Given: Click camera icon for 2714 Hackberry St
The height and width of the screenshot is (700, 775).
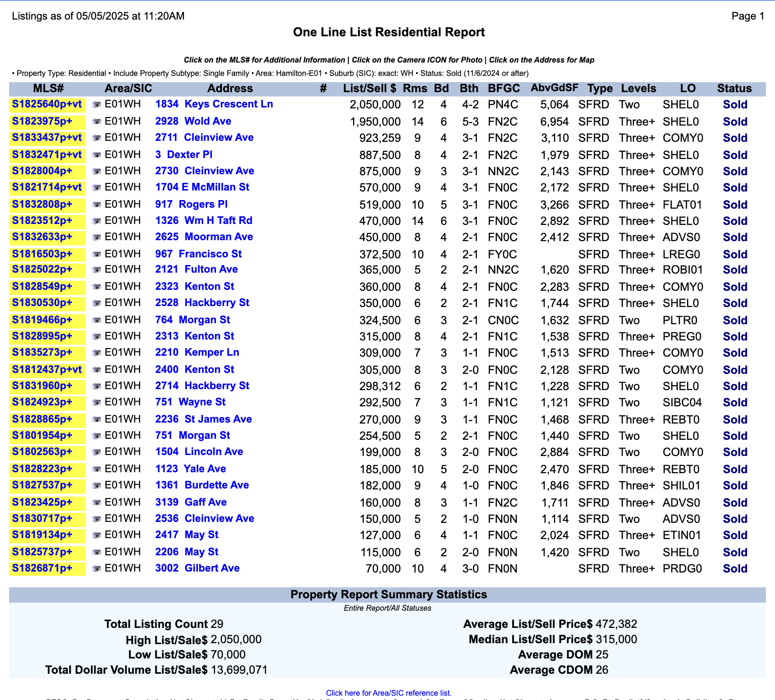Looking at the screenshot, I should (x=97, y=386).
